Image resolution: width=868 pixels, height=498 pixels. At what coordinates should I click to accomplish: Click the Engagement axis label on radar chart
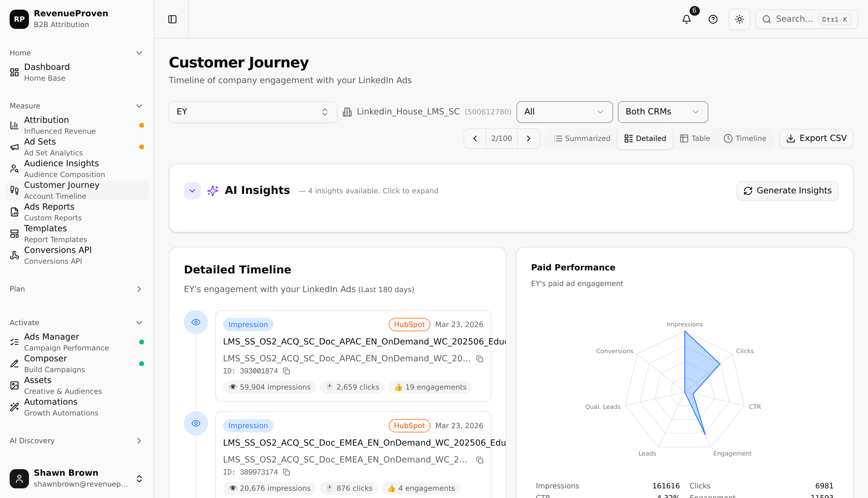[x=732, y=453]
